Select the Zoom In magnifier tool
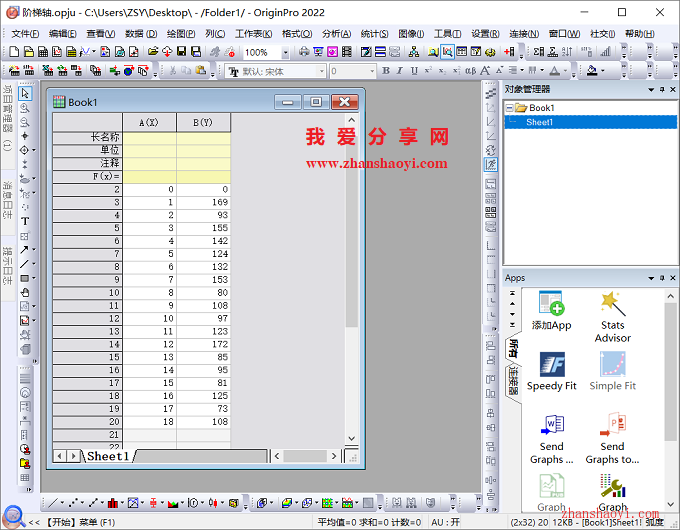The width and height of the screenshot is (680, 530). pyautogui.click(x=25, y=108)
